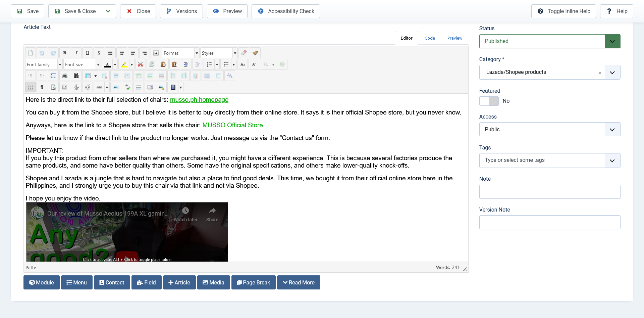Screen dimensions: 644x318
Task: Copy the selection with the copy icon
Action: click(152, 64)
